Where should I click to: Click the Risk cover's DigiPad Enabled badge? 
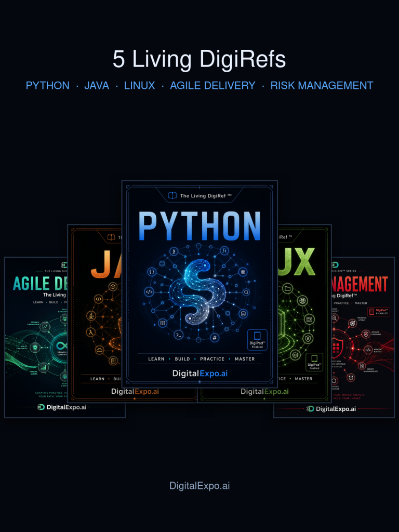379,312
